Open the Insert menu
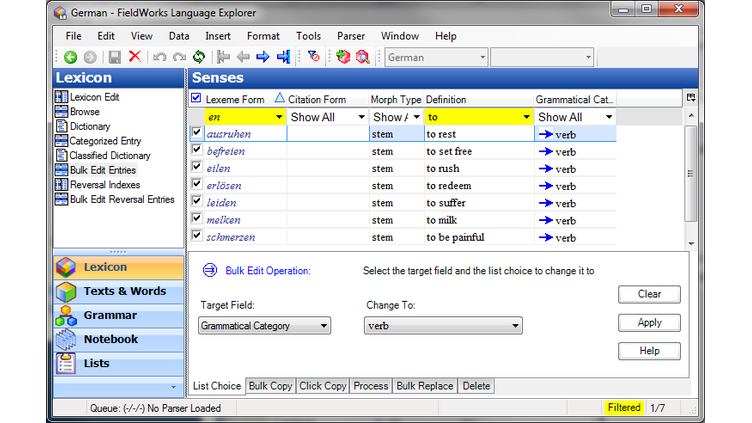Image resolution: width=752 pixels, height=423 pixels. [218, 36]
